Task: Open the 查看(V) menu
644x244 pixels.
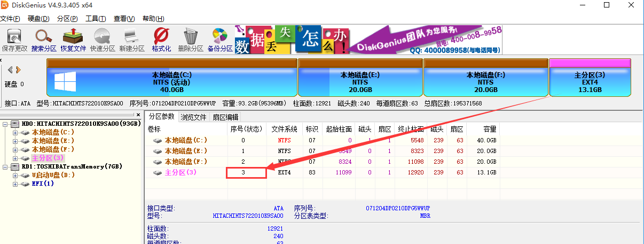Action: (124, 19)
